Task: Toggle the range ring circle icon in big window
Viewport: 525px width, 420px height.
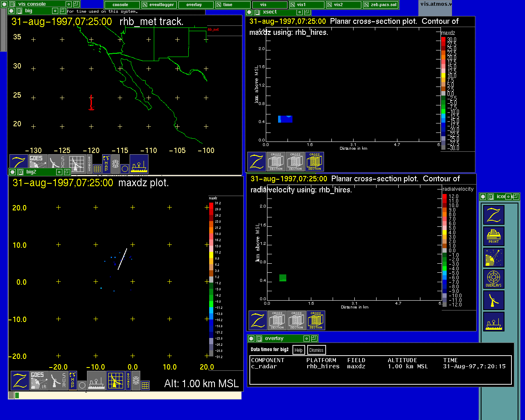Action: point(125,169)
